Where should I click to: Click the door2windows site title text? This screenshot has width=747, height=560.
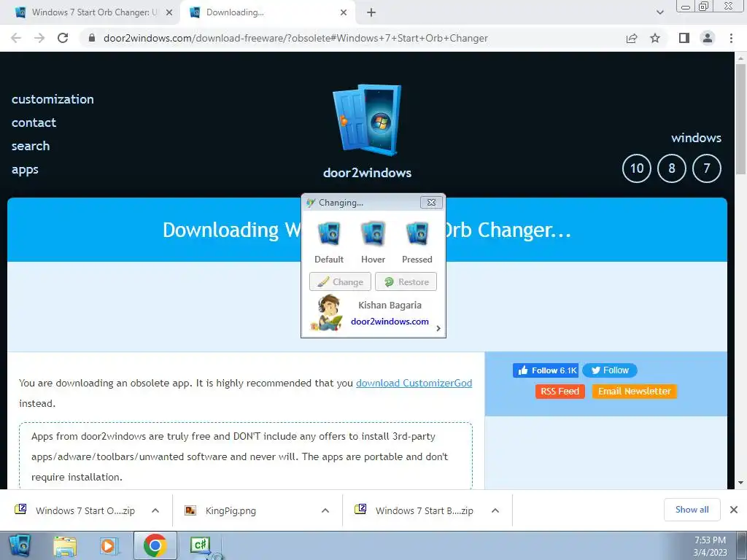(368, 173)
